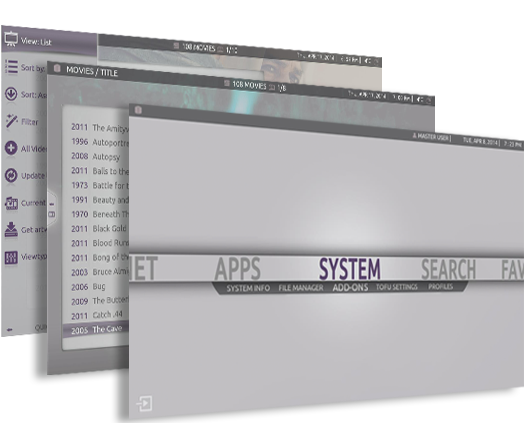
Task: Toggle the Sort ascending arrow icon
Action: coord(11,94)
